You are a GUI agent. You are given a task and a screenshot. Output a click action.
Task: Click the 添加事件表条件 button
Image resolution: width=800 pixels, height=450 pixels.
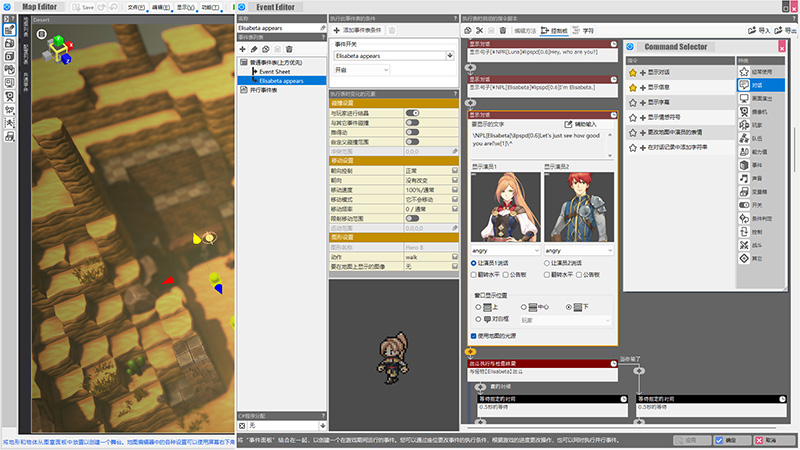click(358, 31)
